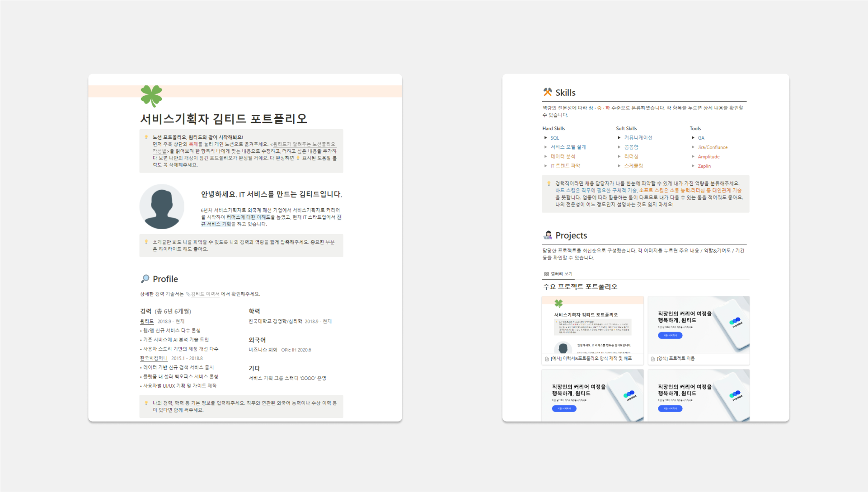The image size is (868, 492).
Task: Click the Tools column heading
Action: click(x=695, y=128)
